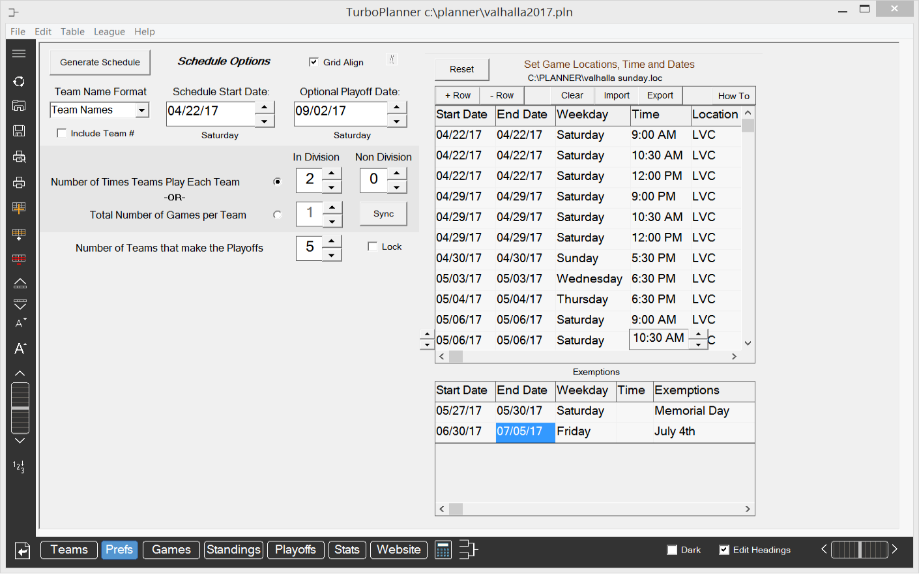Click the Schedule Start Date field
This screenshot has width=919, height=574.
210,113
